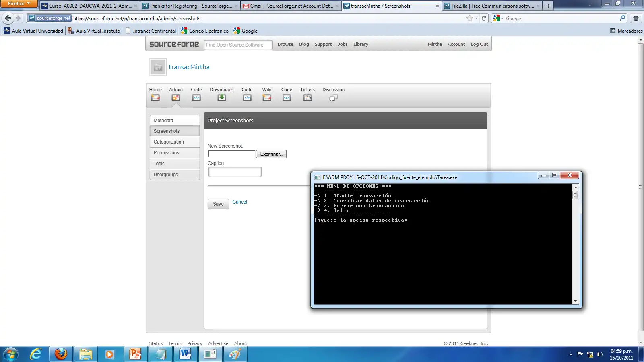Click the Cancel link

click(x=240, y=202)
